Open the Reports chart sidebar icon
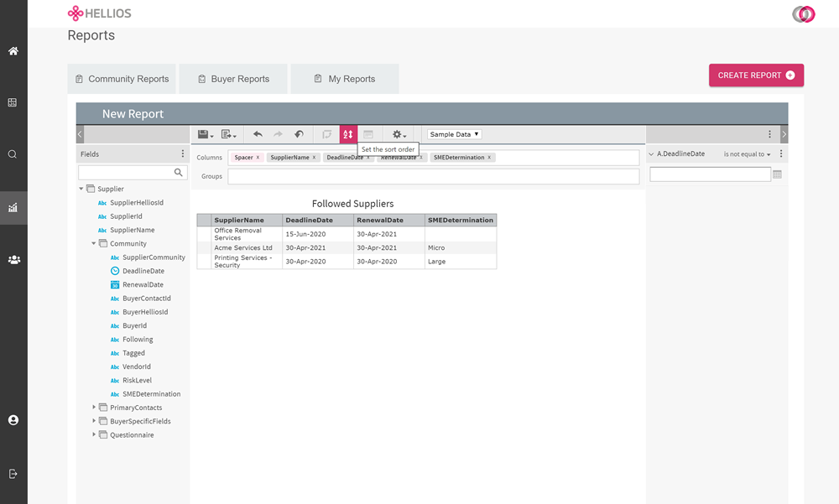The width and height of the screenshot is (839, 504). 13,208
